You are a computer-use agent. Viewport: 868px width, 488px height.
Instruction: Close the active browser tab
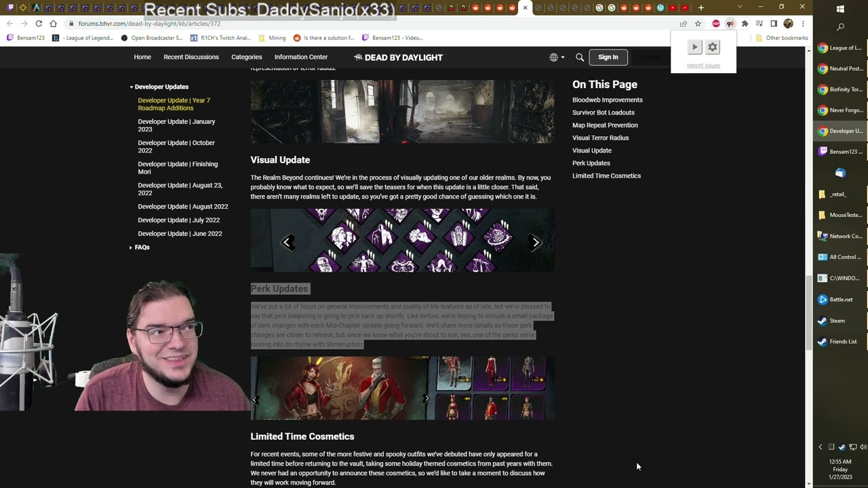click(x=525, y=8)
